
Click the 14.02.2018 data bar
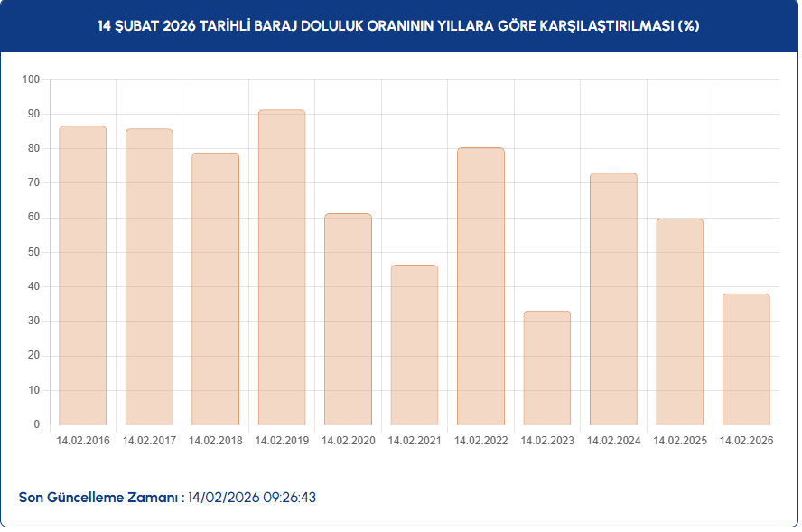tap(215, 289)
